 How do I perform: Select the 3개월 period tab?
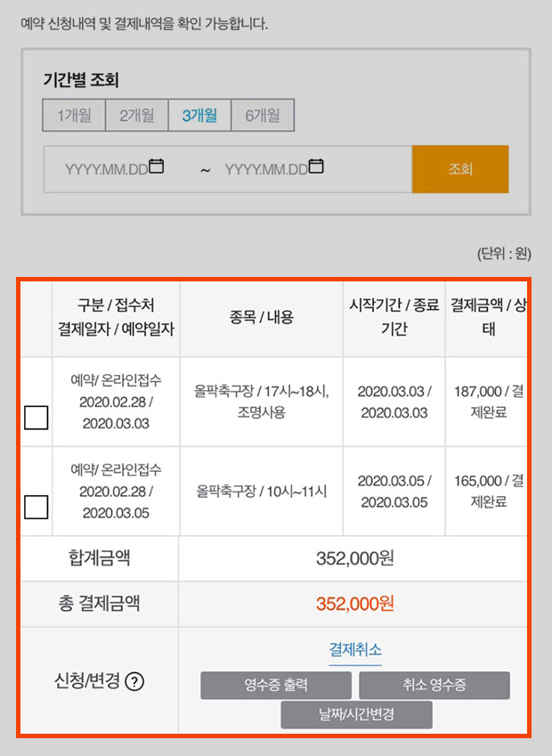point(199,115)
